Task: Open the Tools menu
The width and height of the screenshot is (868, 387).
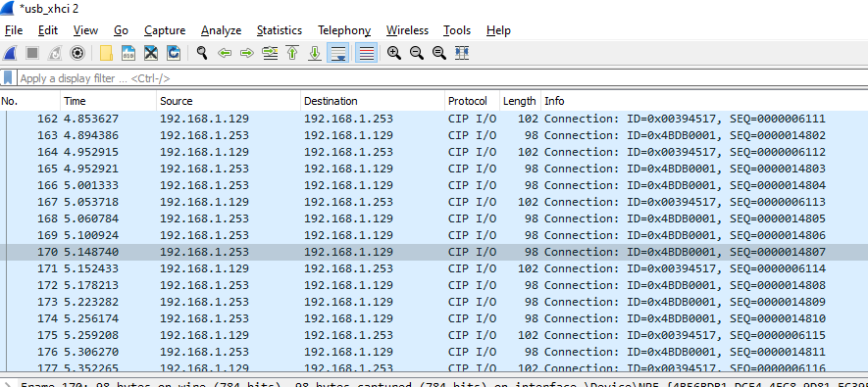Action: pos(457,30)
